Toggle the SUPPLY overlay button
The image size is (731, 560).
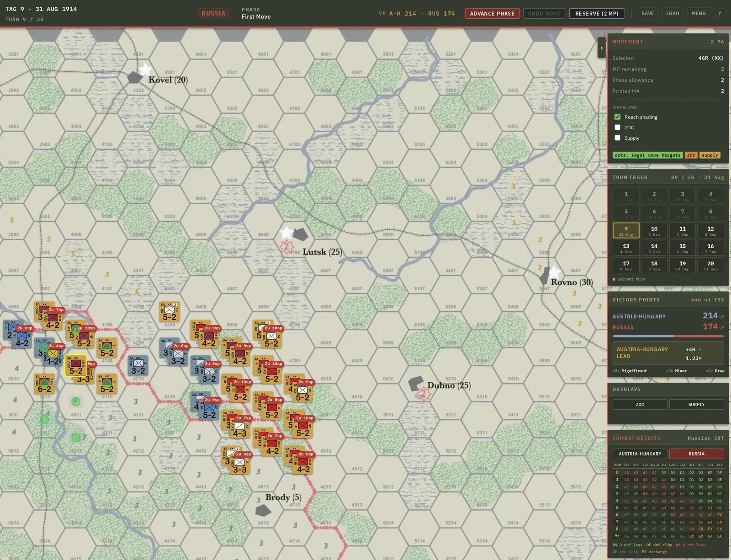[696, 405]
